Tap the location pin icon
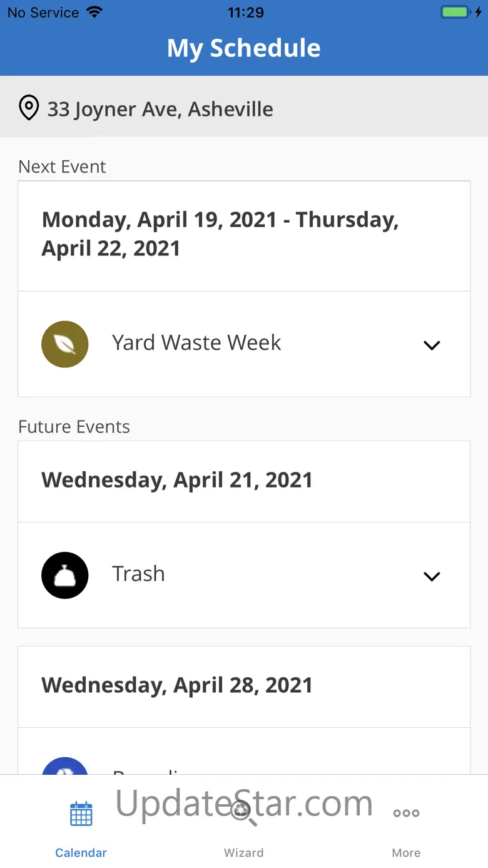Screen dimensions: 488x868 point(29,108)
